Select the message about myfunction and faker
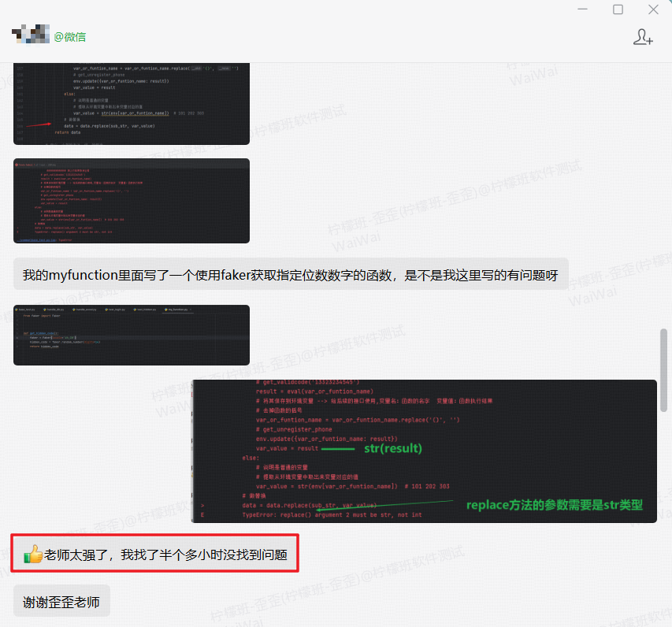This screenshot has width=672, height=627. click(291, 274)
